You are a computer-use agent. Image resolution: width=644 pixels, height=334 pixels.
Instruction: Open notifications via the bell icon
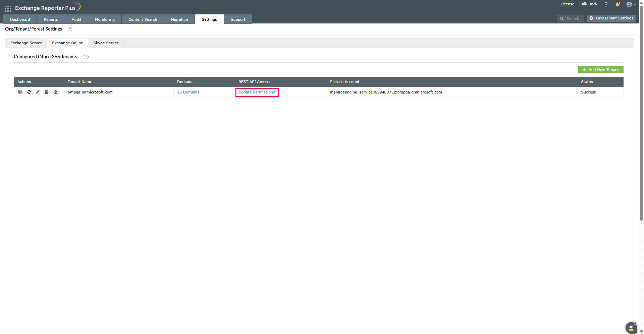[x=618, y=4]
